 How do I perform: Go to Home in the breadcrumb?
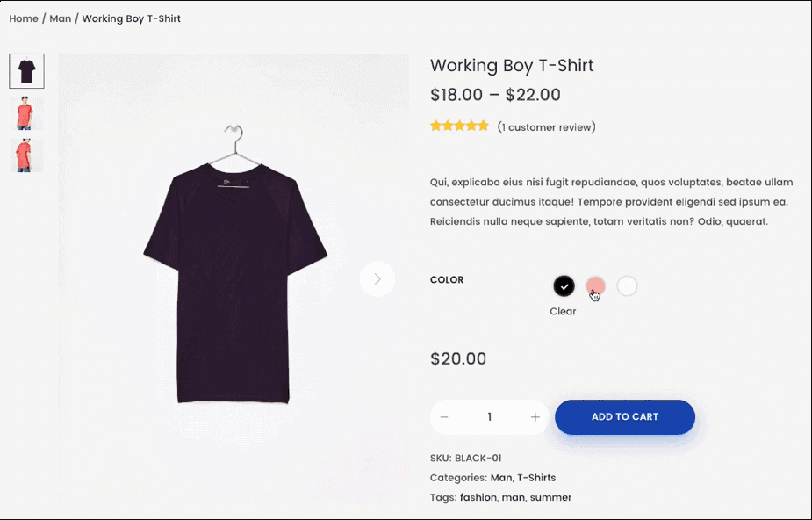(x=24, y=18)
